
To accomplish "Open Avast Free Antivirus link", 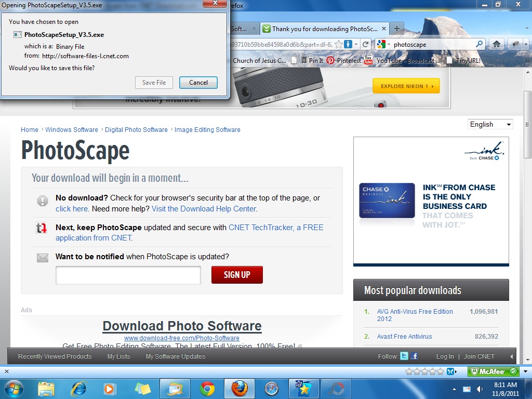I will click(x=404, y=336).
